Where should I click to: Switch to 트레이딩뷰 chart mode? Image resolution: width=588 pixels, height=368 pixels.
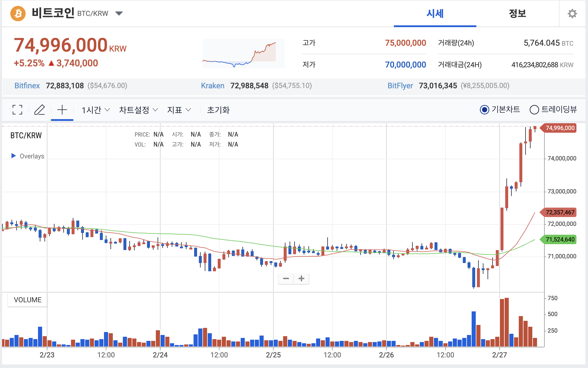point(534,110)
